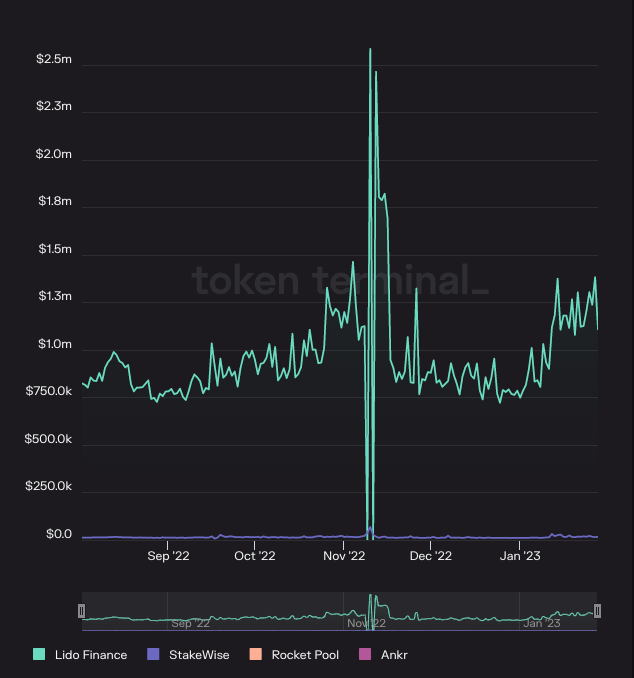Click the Oct '22 x-axis label
This screenshot has height=678, width=634.
pos(255,556)
